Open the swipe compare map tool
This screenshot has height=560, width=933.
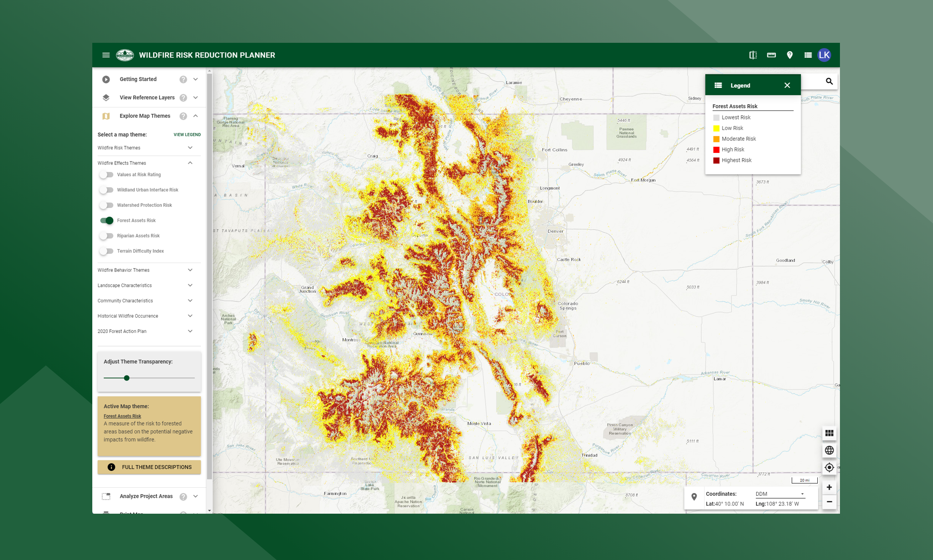pos(753,55)
